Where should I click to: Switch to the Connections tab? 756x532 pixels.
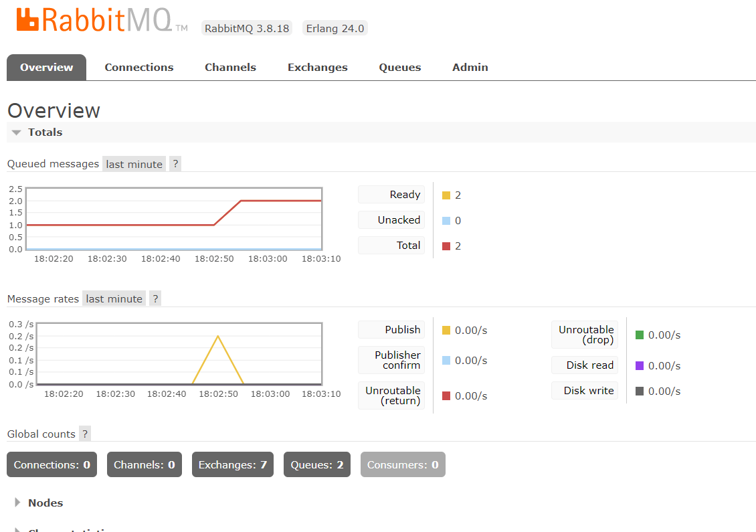click(139, 68)
